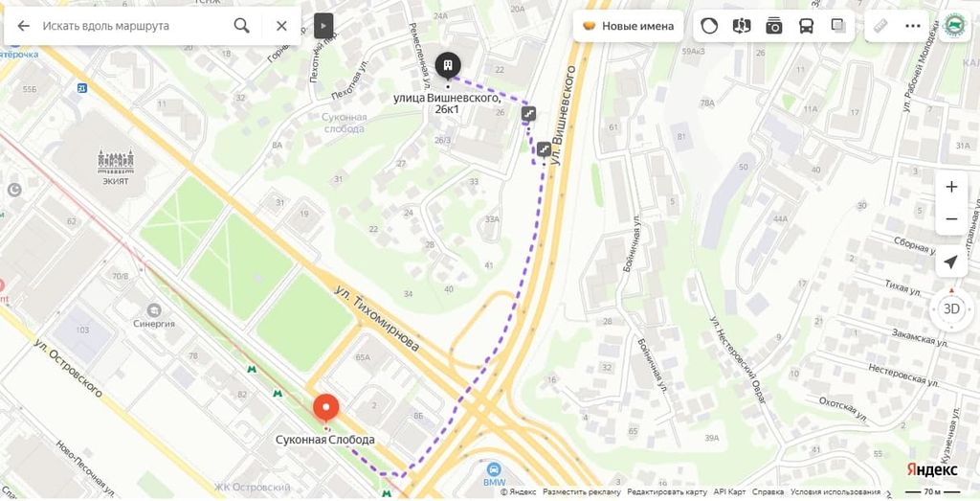This screenshot has width=980, height=501.
Task: Toggle the traffic layer circle icon
Action: pos(709,26)
